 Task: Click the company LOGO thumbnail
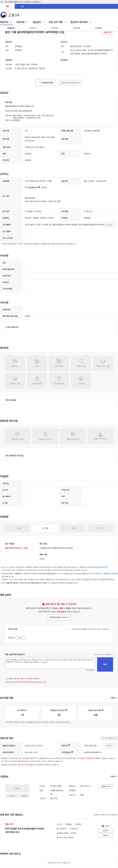pos(17,788)
